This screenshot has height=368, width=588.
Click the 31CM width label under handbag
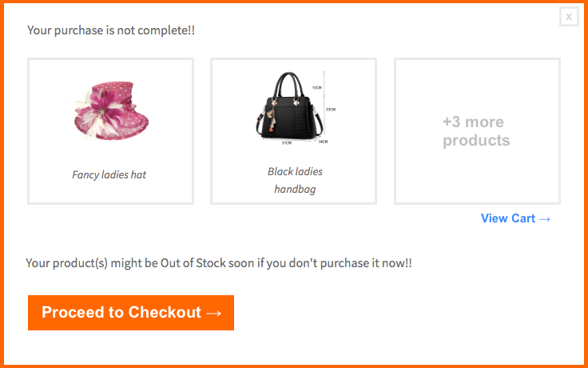pyautogui.click(x=286, y=143)
